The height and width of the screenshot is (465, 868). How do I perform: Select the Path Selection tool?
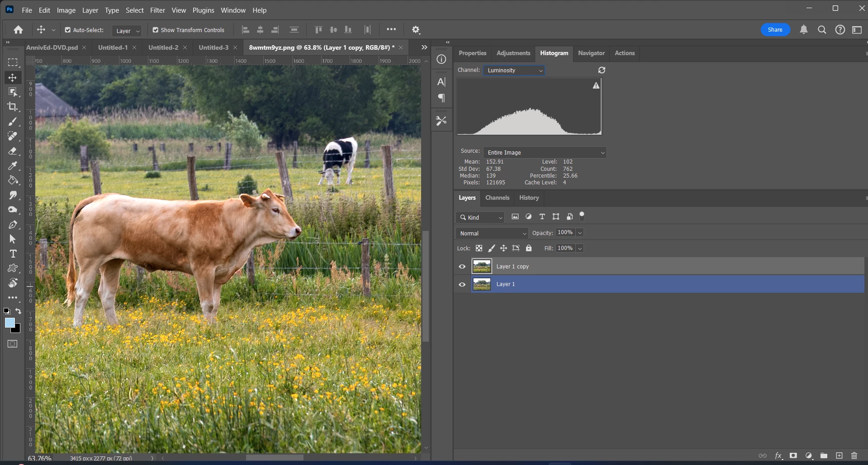(x=13, y=239)
